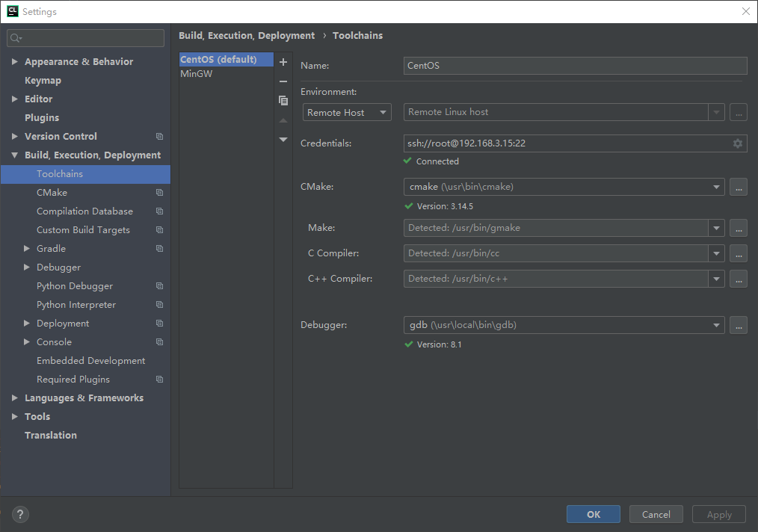Expand the Tools section
The image size is (758, 532).
coord(15,416)
